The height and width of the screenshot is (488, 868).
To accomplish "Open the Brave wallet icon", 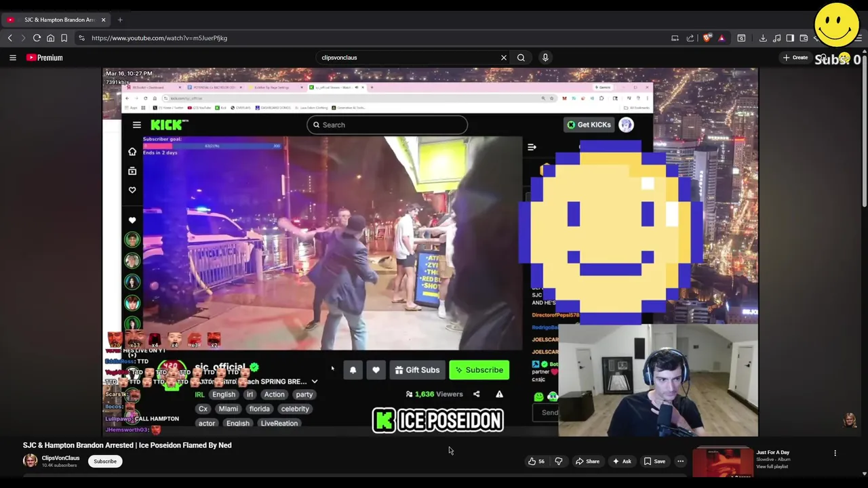I will pyautogui.click(x=804, y=38).
